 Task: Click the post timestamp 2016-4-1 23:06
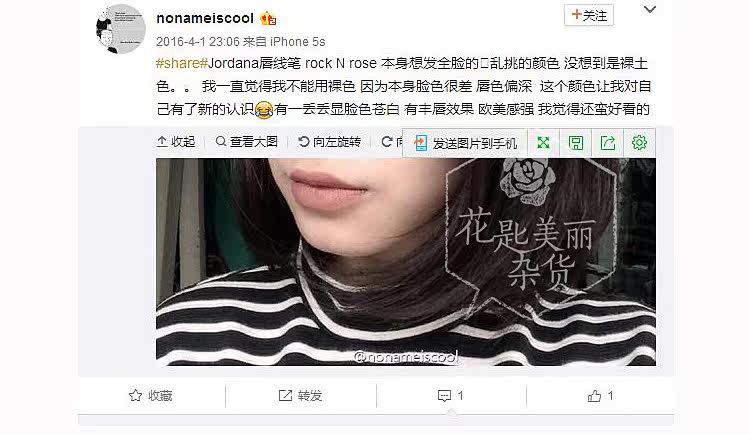(198, 42)
